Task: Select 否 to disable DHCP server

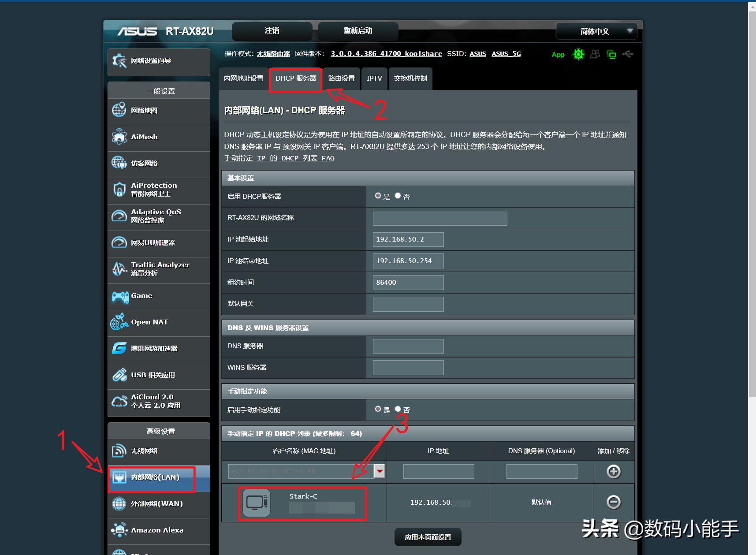Action: [398, 196]
